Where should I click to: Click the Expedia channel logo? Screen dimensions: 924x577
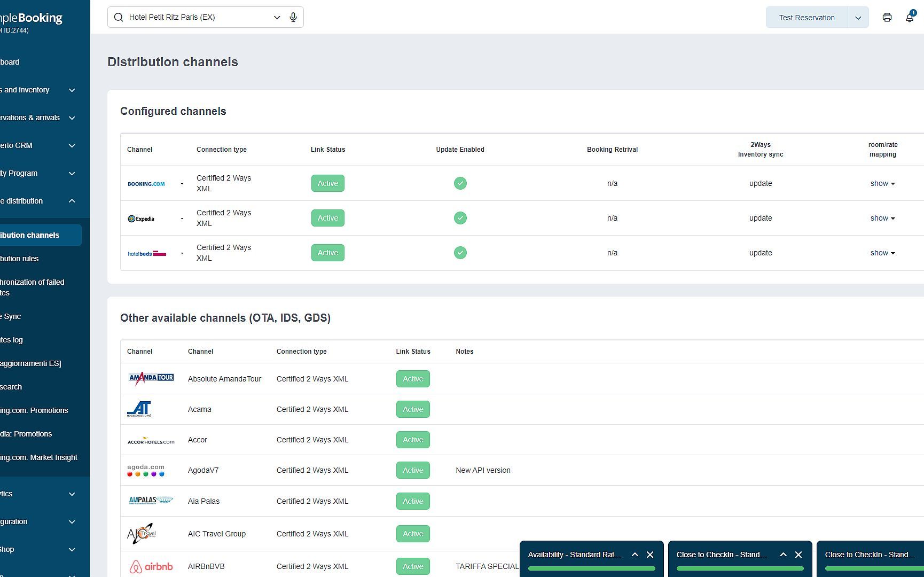[142, 219]
